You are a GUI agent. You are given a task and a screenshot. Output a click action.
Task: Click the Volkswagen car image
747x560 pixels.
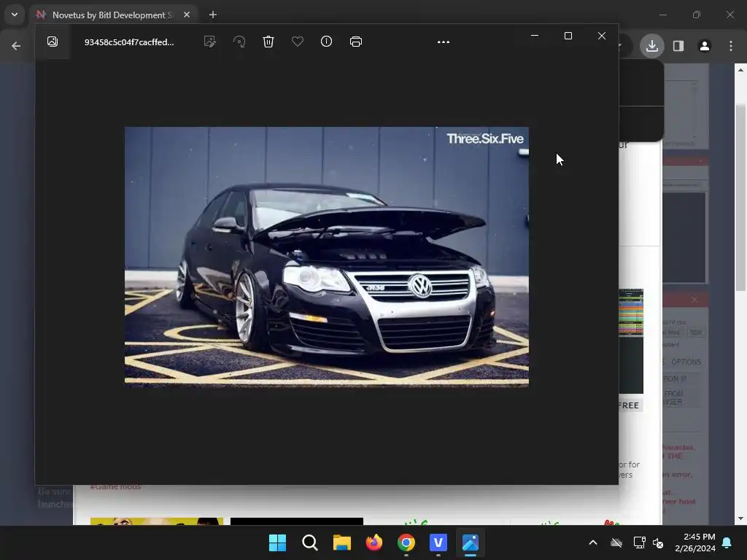point(326,255)
